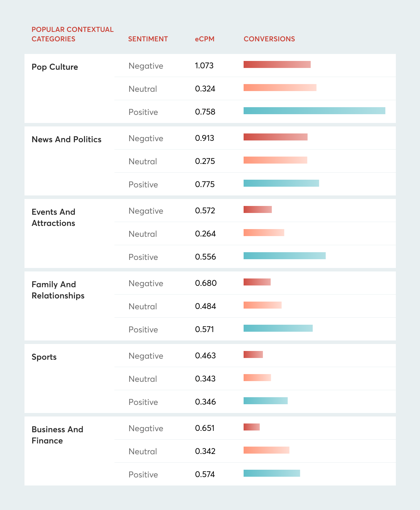Select the News And Politics category label
420x510 pixels.
pyautogui.click(x=66, y=139)
